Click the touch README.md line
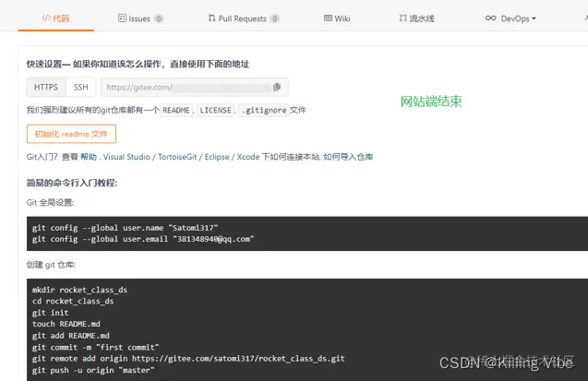This screenshot has height=381, width=588. [66, 324]
